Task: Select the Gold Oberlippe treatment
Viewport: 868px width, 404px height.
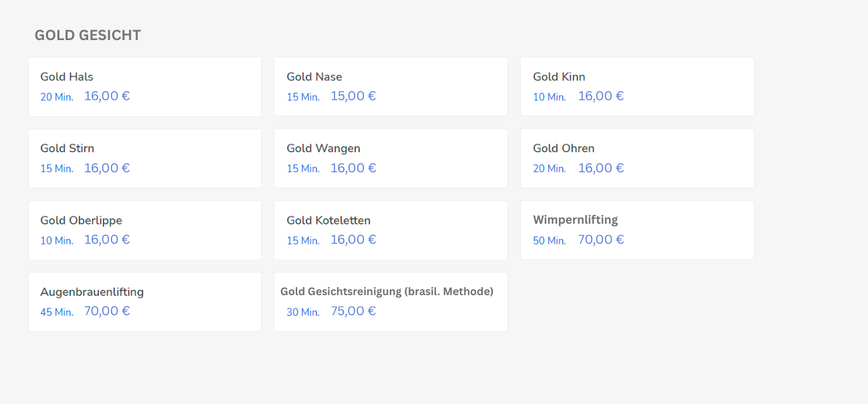Action: [145, 230]
